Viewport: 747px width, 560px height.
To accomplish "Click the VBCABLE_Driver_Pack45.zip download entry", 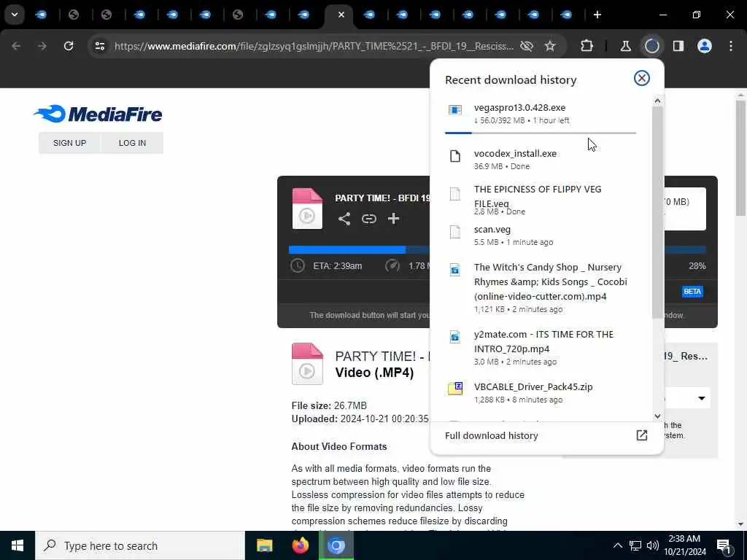I will (x=541, y=392).
